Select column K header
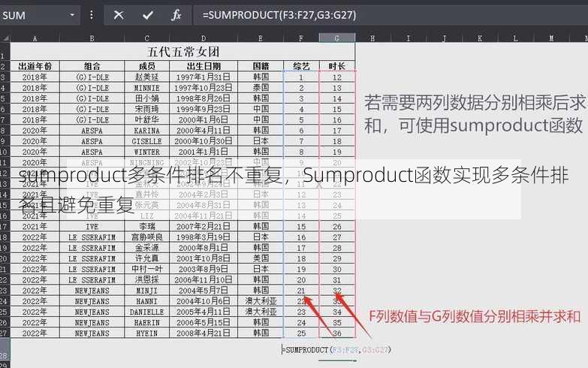This screenshot has width=588, height=368. point(480,38)
